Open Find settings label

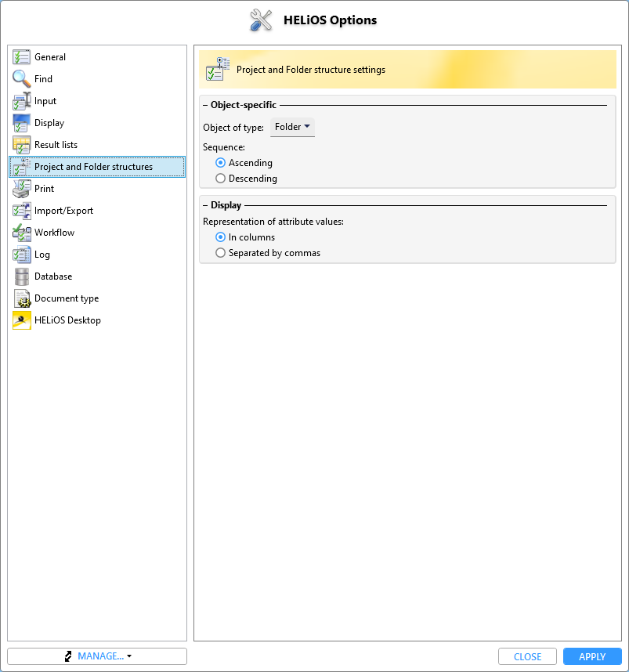point(43,79)
